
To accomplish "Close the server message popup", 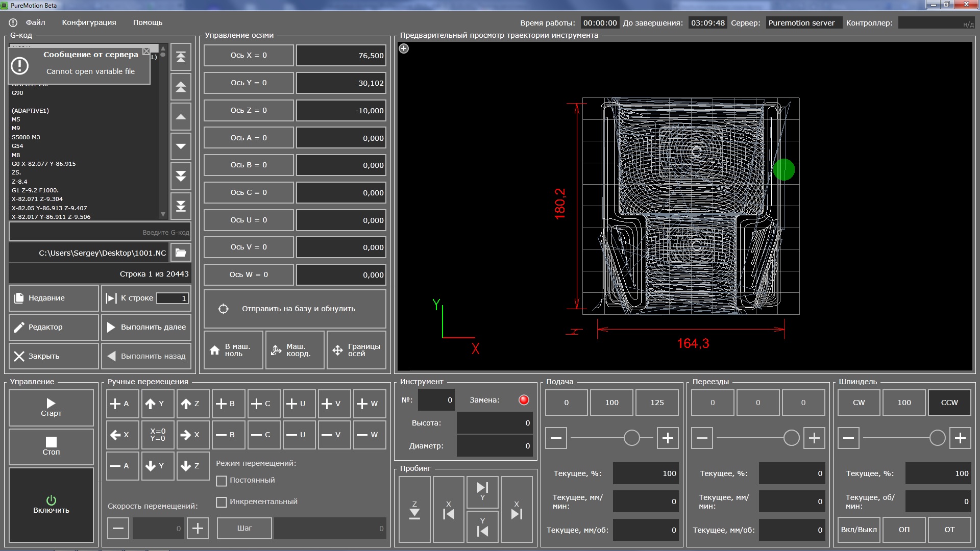I will coord(146,51).
